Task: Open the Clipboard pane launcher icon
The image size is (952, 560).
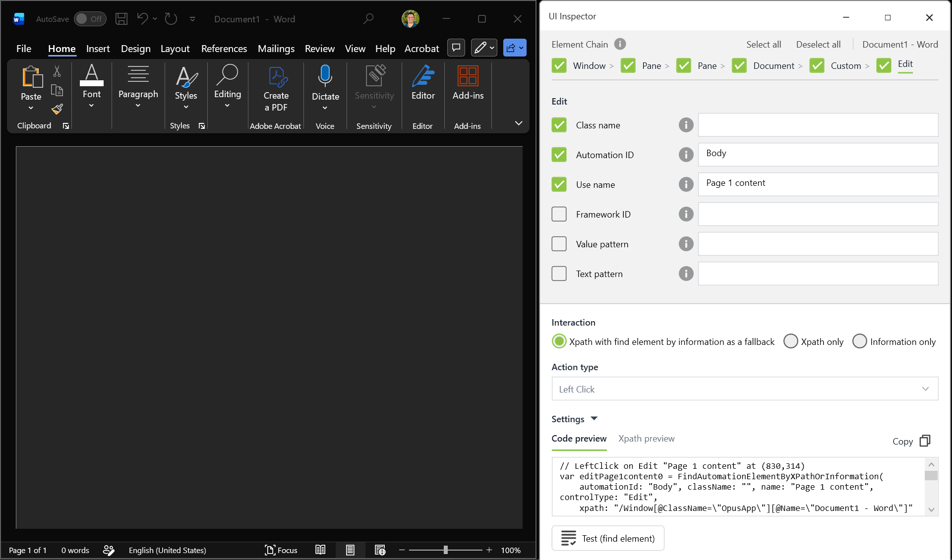Action: coord(66,126)
